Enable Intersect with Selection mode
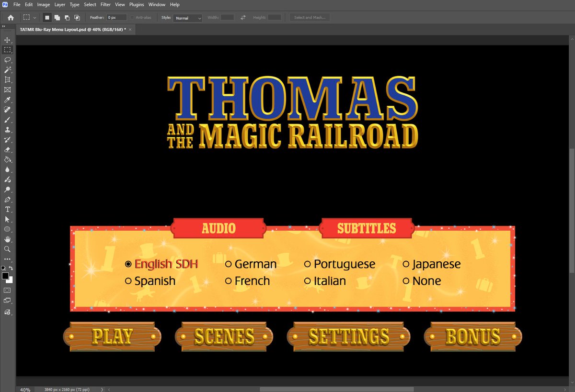Screen dimensions: 575x392 point(77,18)
